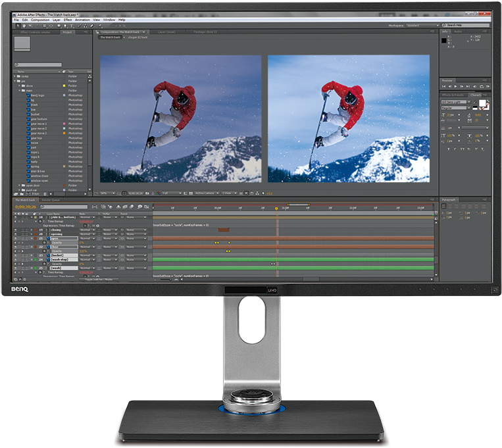Click slogan 02 back breadcrumb
This screenshot has width=502, height=448.
[x=138, y=37]
